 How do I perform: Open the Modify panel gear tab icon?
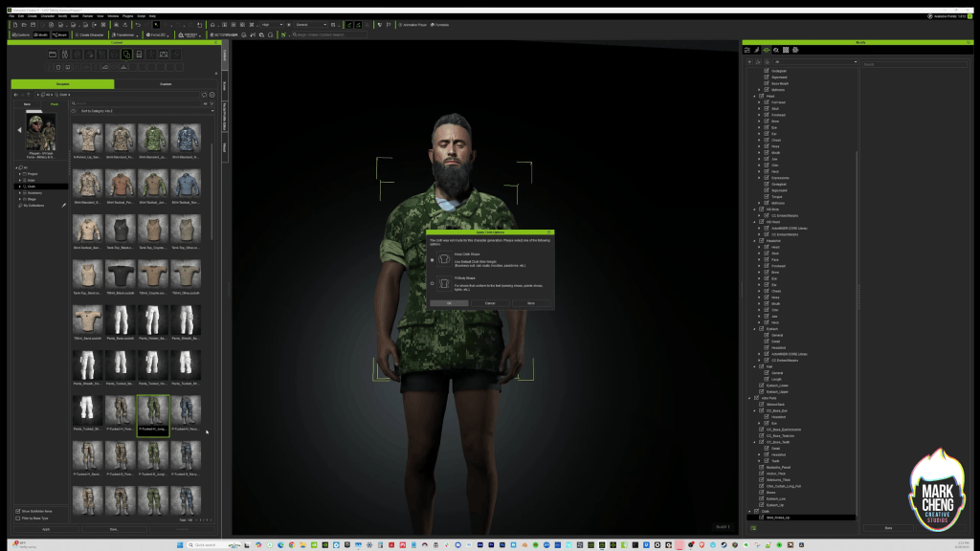pyautogui.click(x=795, y=50)
